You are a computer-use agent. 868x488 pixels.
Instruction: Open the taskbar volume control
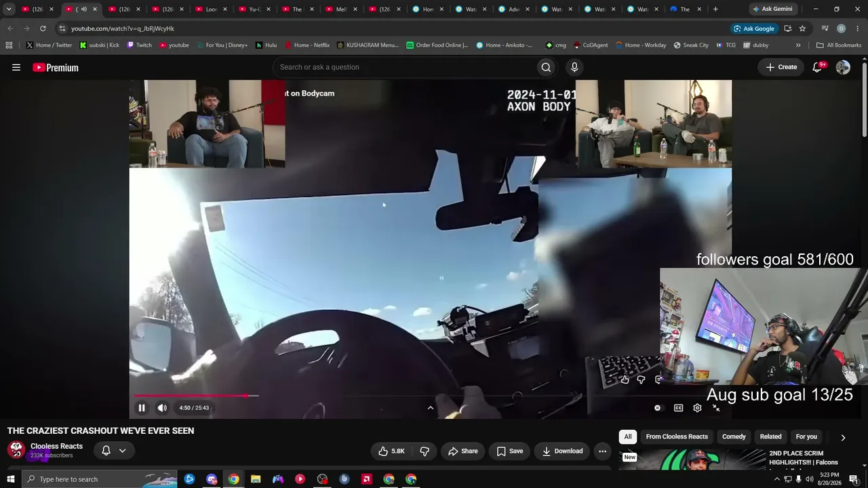pyautogui.click(x=809, y=479)
